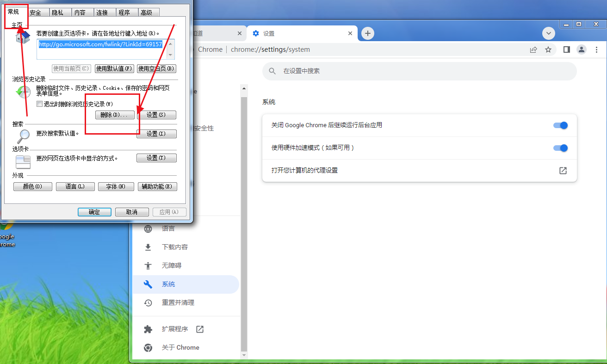Switch to the 常规 tab
This screenshot has width=607, height=364.
[x=14, y=12]
